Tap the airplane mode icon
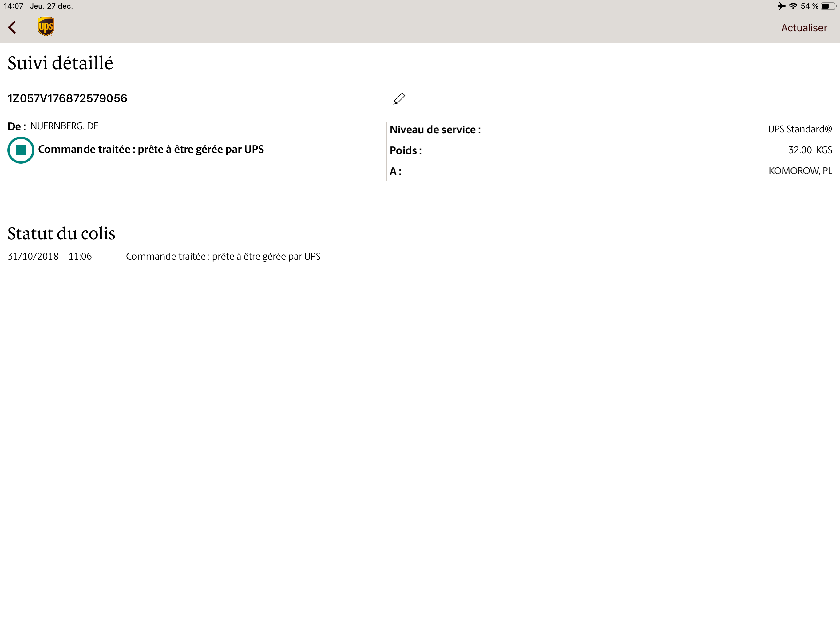The image size is (840, 630). point(781,6)
